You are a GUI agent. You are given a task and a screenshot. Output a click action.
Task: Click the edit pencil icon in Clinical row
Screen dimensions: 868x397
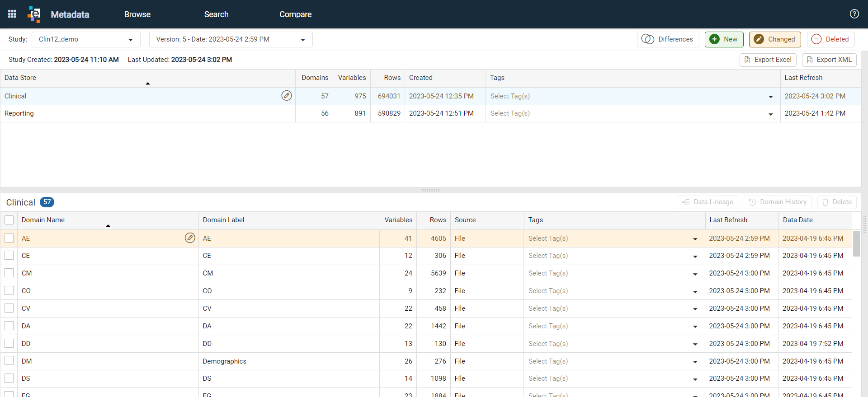(287, 96)
